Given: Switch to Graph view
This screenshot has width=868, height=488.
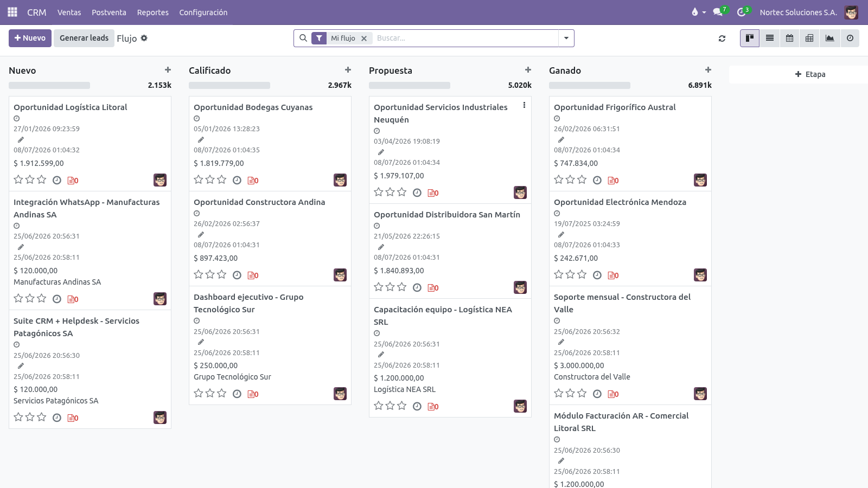Looking at the screenshot, I should point(830,38).
